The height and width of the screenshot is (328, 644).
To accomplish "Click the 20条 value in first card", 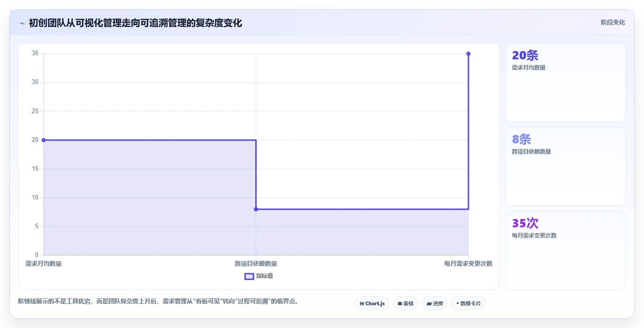I will (x=525, y=55).
